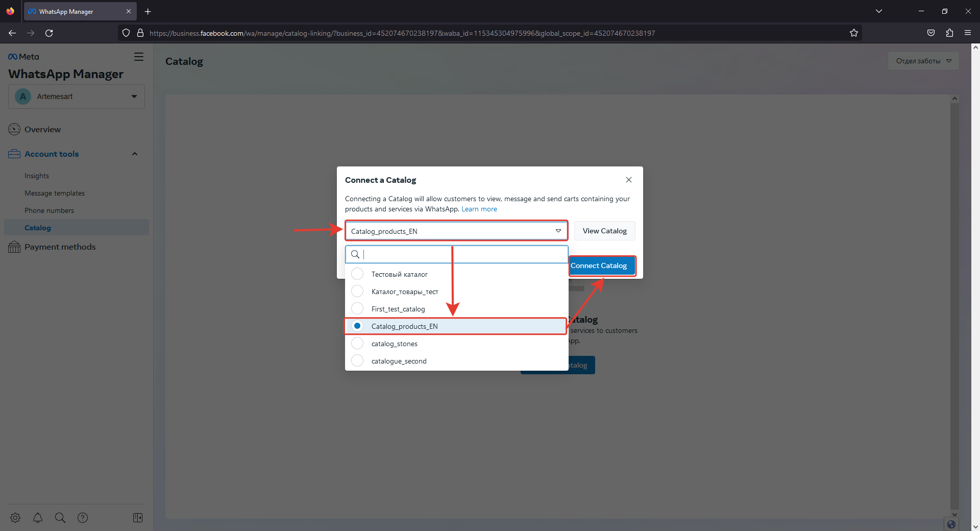Click the View Catalog button
The image size is (980, 531).
605,231
